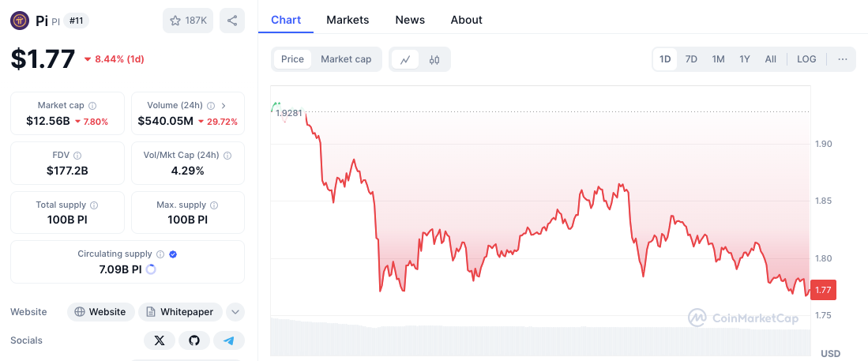Toggle LOG scale on chart

(806, 59)
